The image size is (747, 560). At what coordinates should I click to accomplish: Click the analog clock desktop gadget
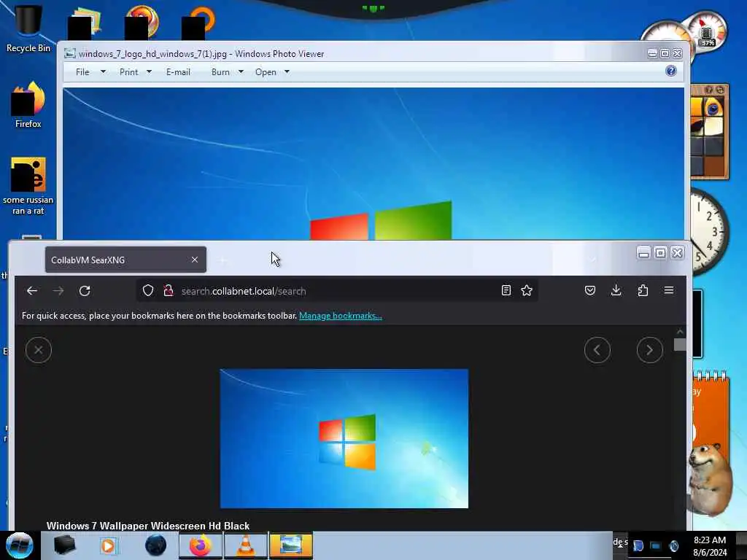click(x=709, y=231)
